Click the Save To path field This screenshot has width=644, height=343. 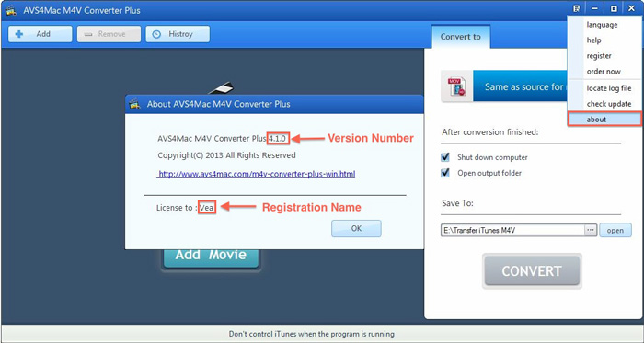coord(512,230)
